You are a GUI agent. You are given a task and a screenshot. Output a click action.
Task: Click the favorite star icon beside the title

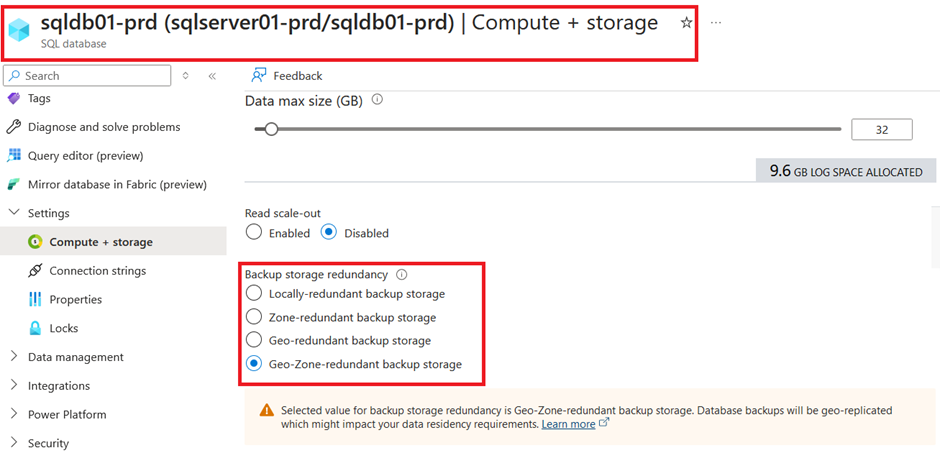686,23
